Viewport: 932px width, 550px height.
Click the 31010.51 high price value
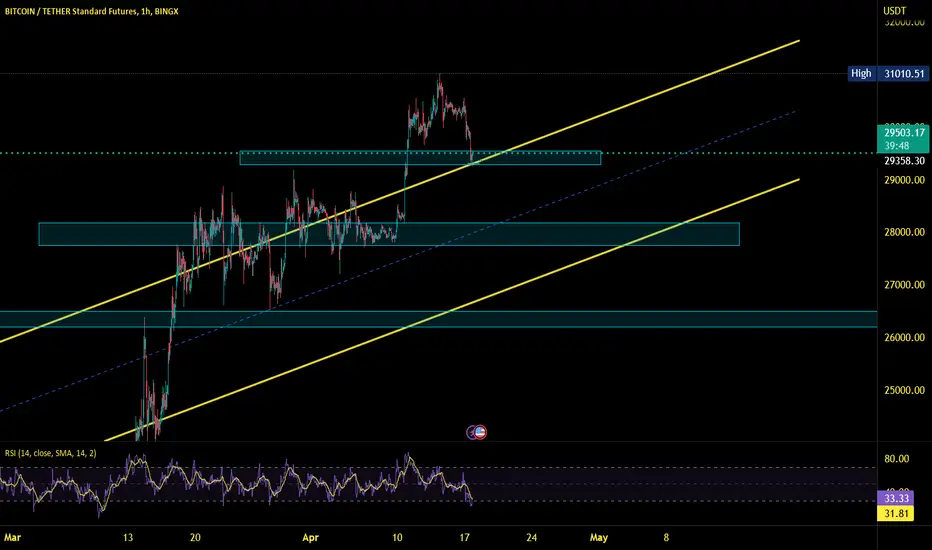903,74
